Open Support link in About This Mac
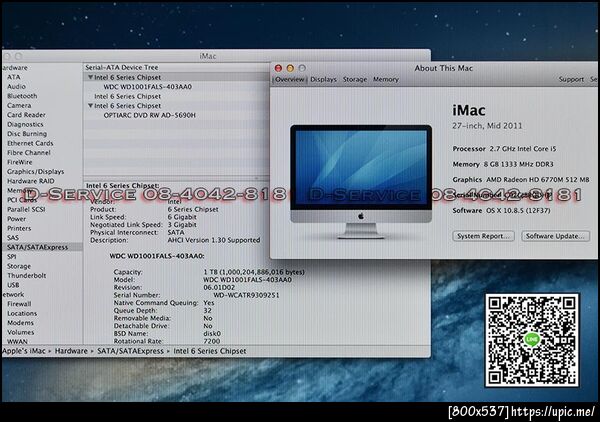Image resolution: width=600 pixels, height=422 pixels. coord(571,79)
